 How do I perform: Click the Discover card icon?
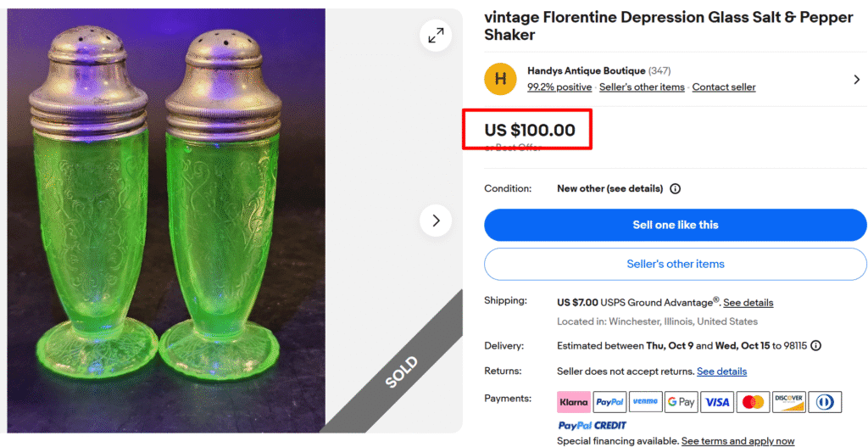click(x=788, y=402)
